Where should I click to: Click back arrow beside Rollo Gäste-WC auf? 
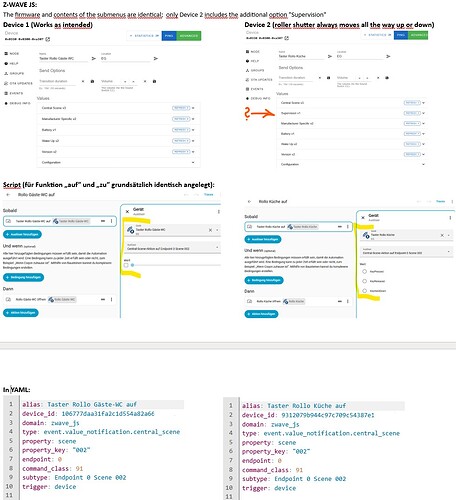pos(8,195)
